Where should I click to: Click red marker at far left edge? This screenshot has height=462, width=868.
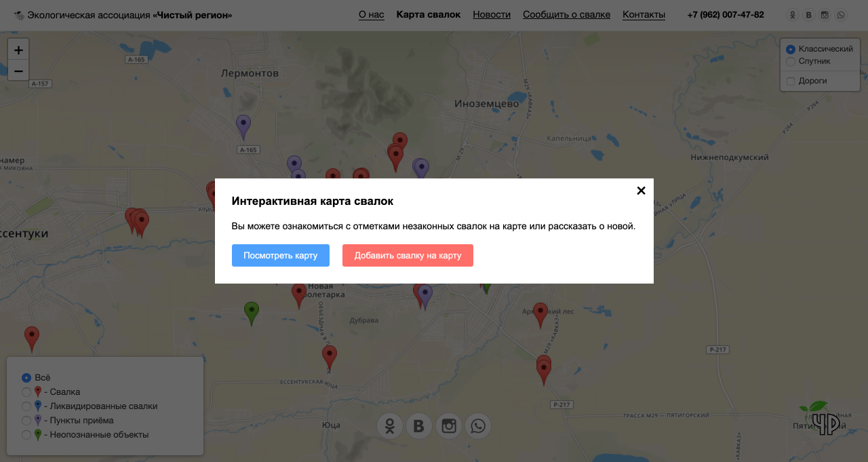[x=32, y=339]
